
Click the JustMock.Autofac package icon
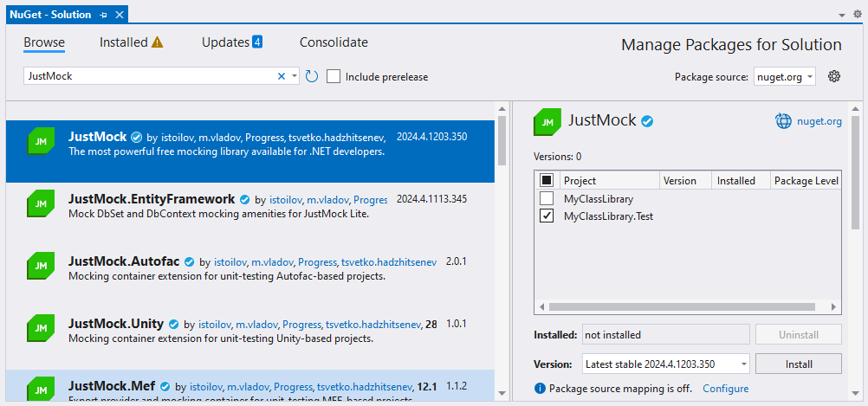coord(41,267)
